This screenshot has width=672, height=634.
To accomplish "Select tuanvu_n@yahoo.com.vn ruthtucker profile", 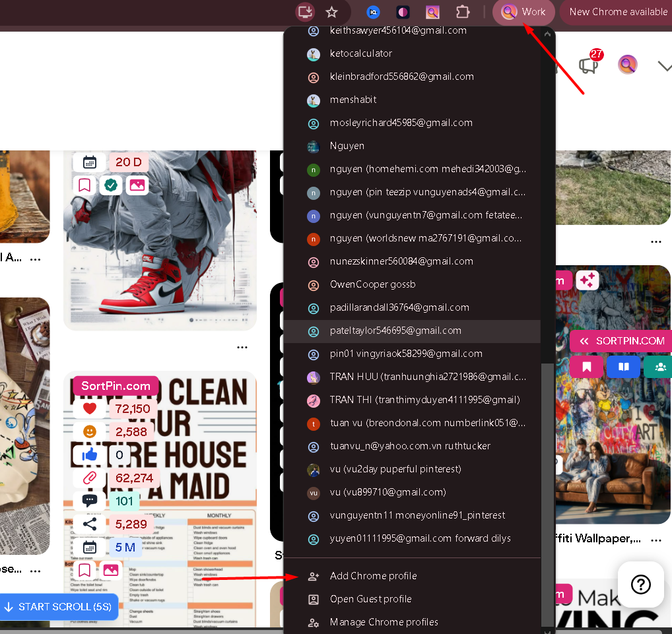I will 412,447.
